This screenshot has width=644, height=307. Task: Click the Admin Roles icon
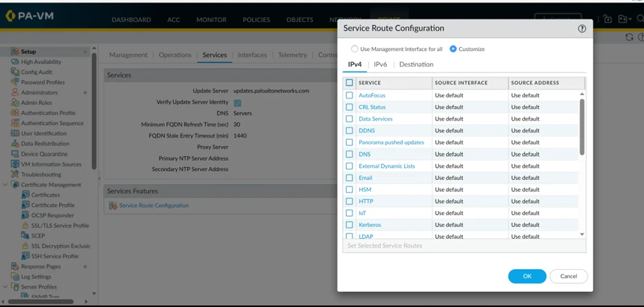tap(15, 103)
